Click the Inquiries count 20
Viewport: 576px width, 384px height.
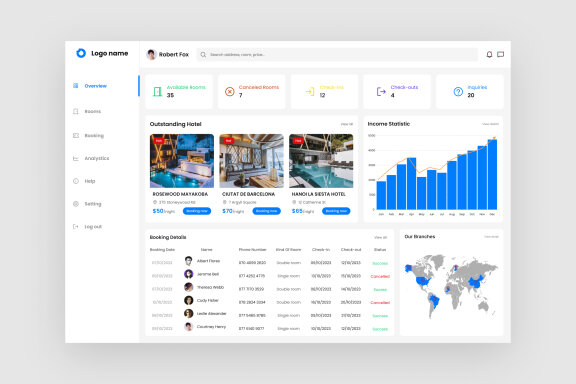(471, 96)
